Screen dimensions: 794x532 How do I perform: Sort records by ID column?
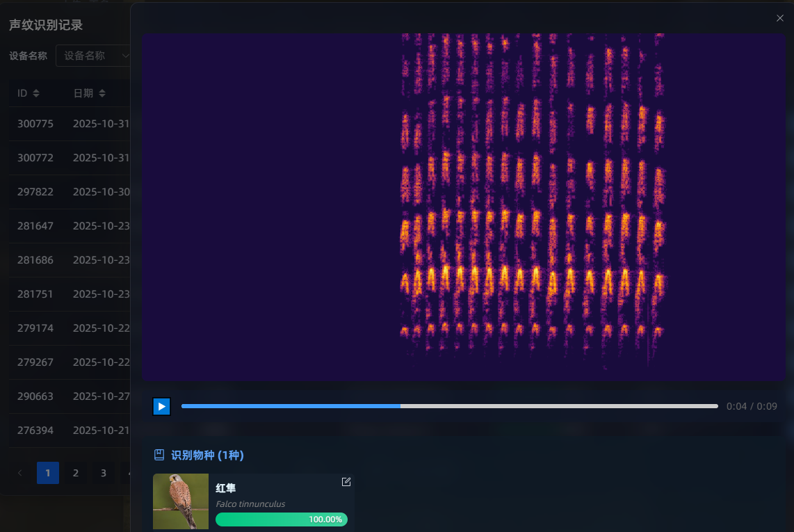coord(36,93)
